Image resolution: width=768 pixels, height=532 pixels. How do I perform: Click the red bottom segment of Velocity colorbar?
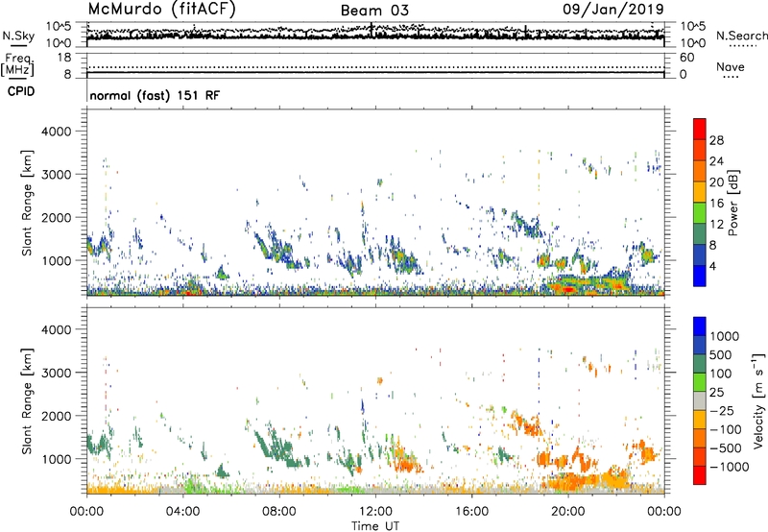pyautogui.click(x=700, y=475)
